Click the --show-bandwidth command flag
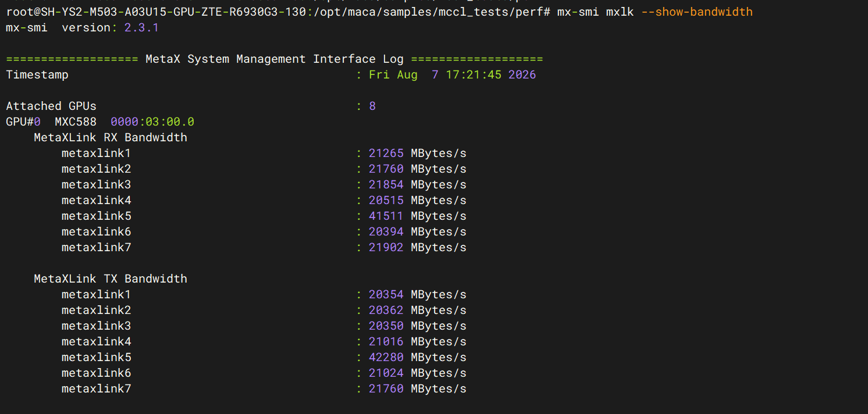 coord(697,12)
